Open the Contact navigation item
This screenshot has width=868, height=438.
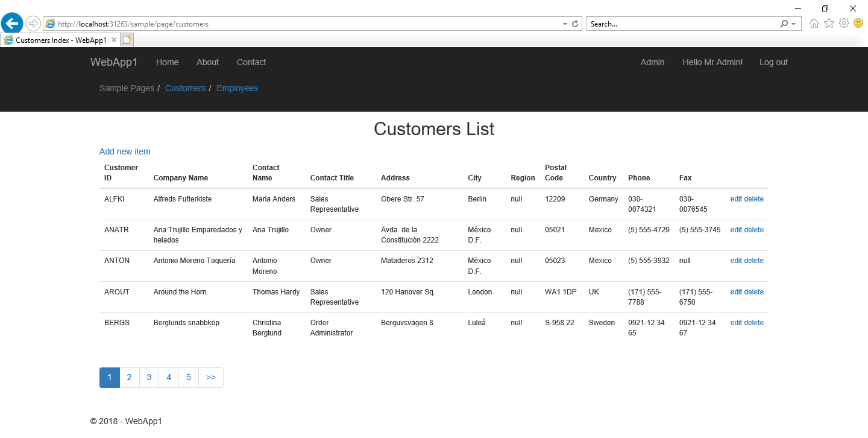[251, 62]
